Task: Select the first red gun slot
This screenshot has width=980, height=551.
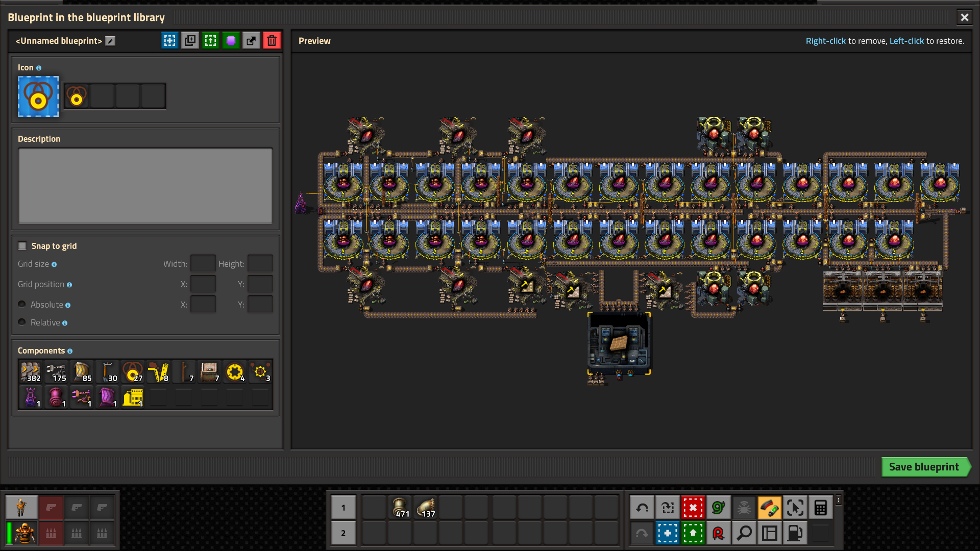Action: pos(51,508)
